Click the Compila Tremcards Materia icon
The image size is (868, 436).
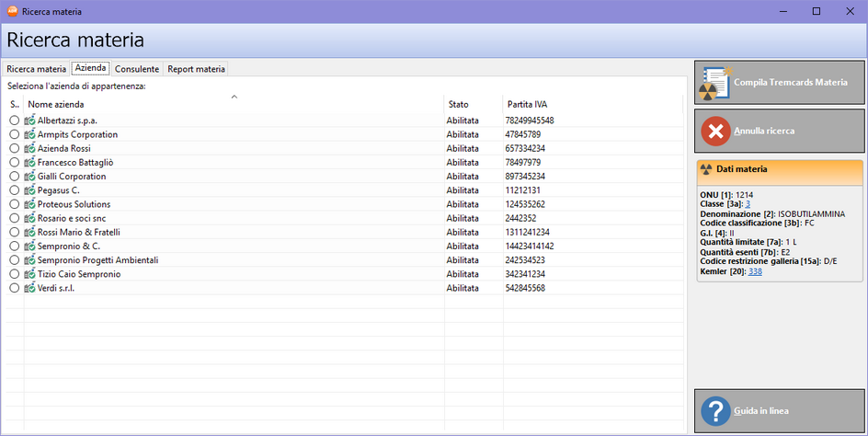click(715, 83)
